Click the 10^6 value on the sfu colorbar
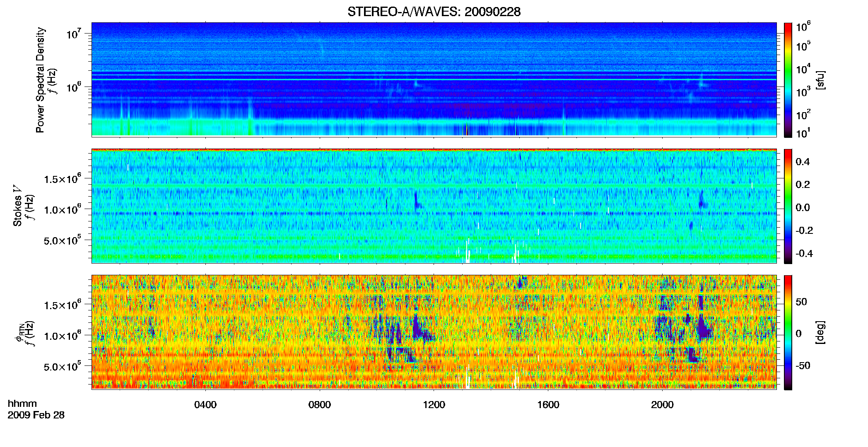 803,26
